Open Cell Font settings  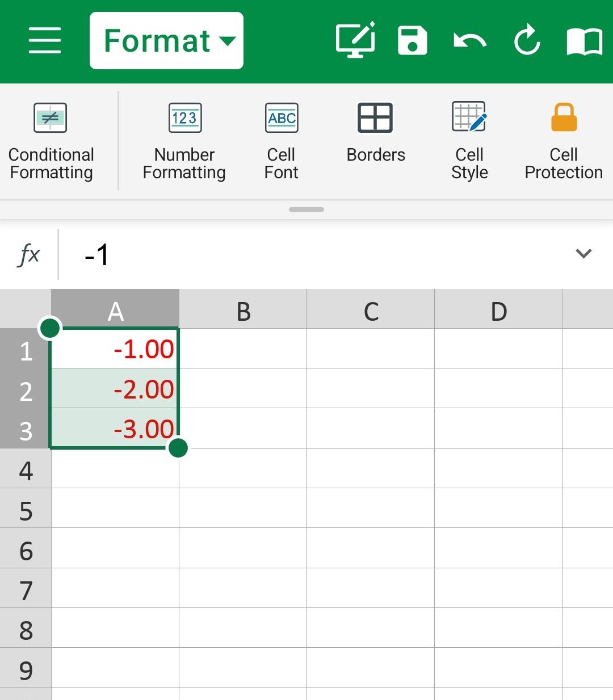pyautogui.click(x=282, y=141)
